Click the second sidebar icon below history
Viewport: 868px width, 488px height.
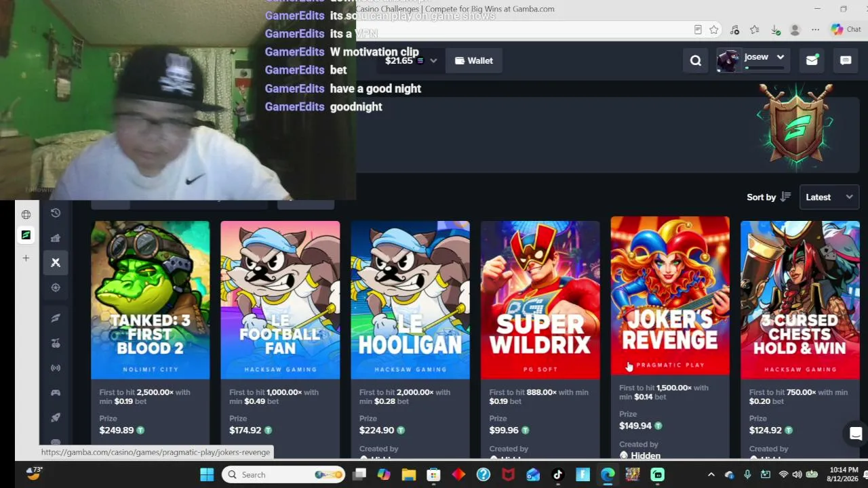tap(56, 238)
